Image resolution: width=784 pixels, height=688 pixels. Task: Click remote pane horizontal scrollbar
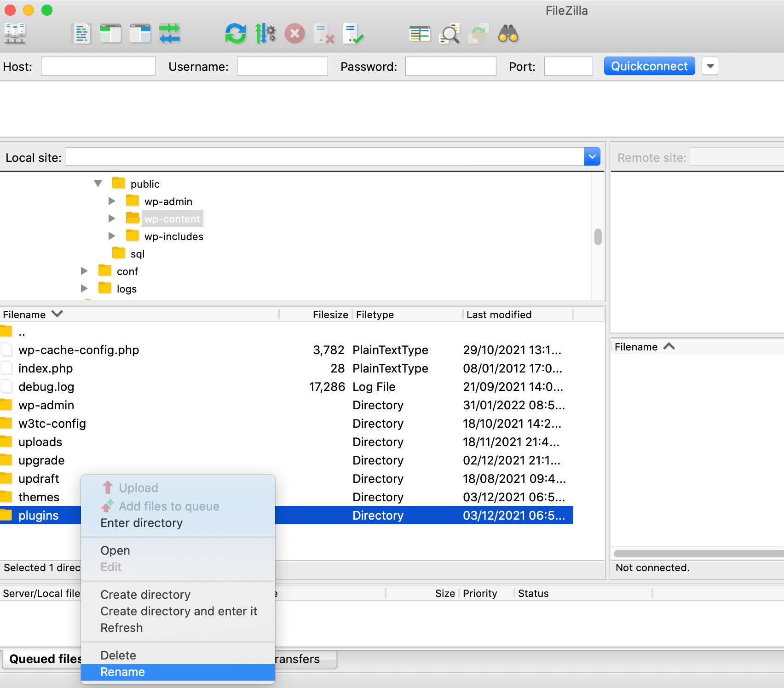[698, 554]
